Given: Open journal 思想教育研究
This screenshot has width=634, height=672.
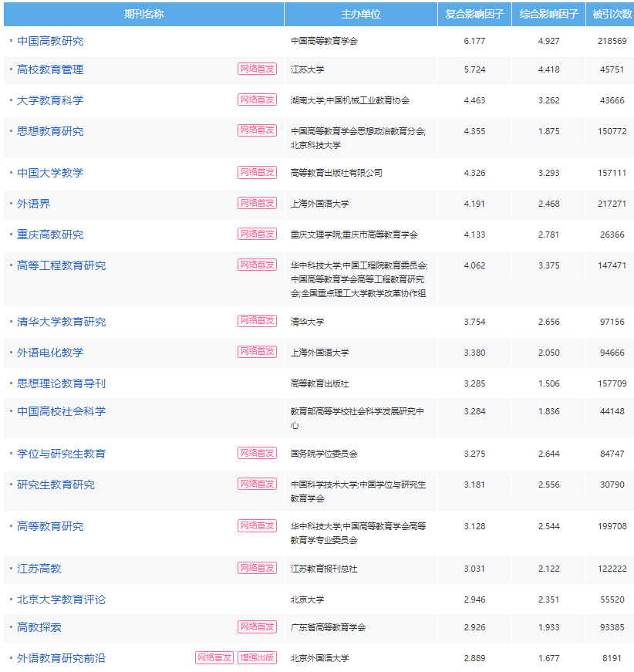Looking at the screenshot, I should [x=50, y=131].
